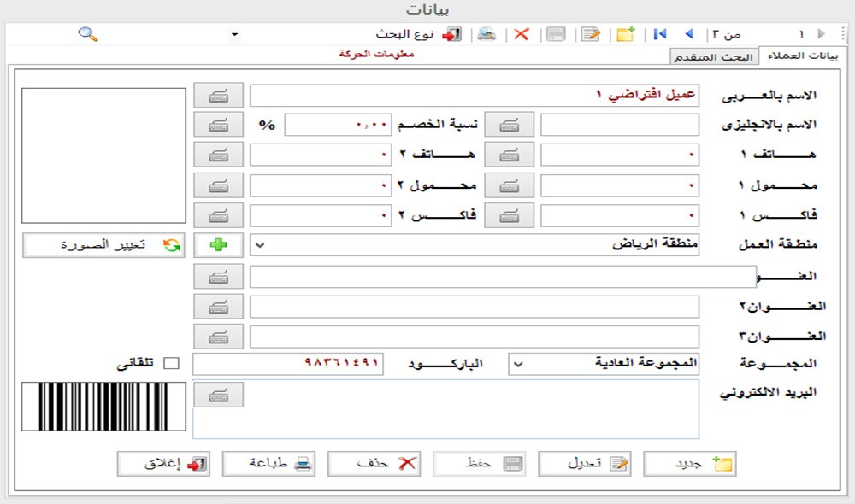Click the نسبة الخصم discount percentage field
855x504 pixels.
point(337,125)
